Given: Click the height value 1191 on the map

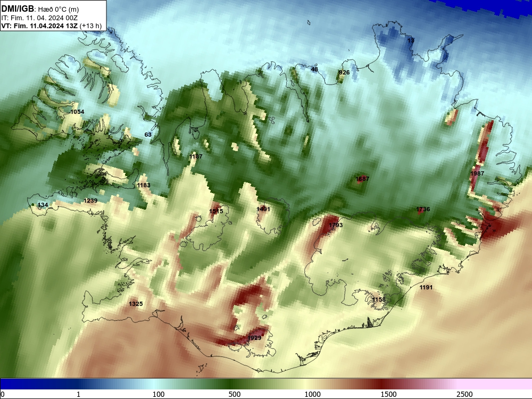Looking at the screenshot, I should pos(426,287).
